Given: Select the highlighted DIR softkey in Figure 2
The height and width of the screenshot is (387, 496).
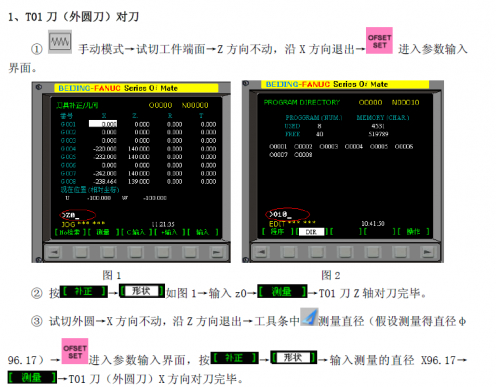Looking at the screenshot, I should pyautogui.click(x=311, y=232).
